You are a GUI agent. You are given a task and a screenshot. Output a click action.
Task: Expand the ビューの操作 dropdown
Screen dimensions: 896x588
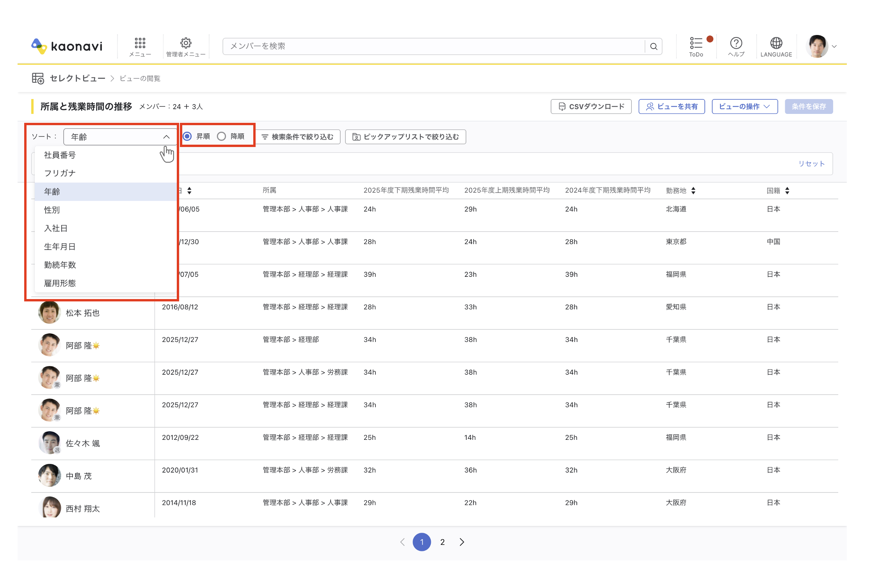[x=745, y=106]
